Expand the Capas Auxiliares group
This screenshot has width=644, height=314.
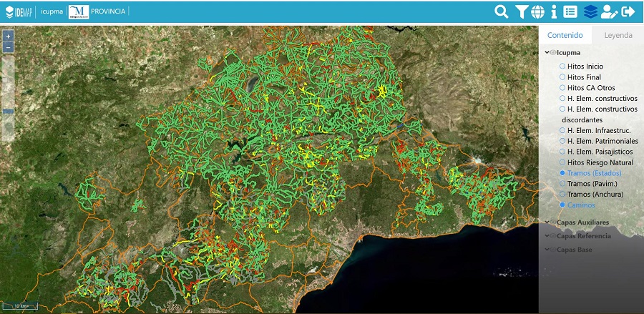point(547,222)
